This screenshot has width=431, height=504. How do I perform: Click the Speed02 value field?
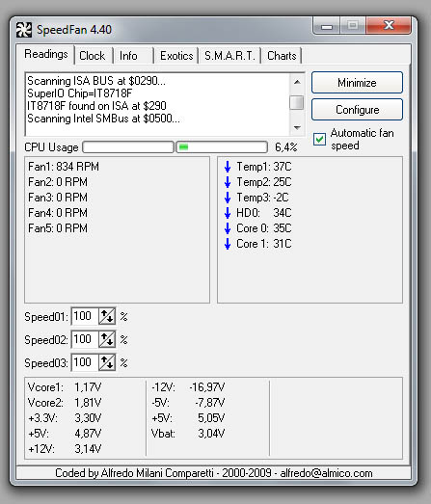[x=84, y=339]
